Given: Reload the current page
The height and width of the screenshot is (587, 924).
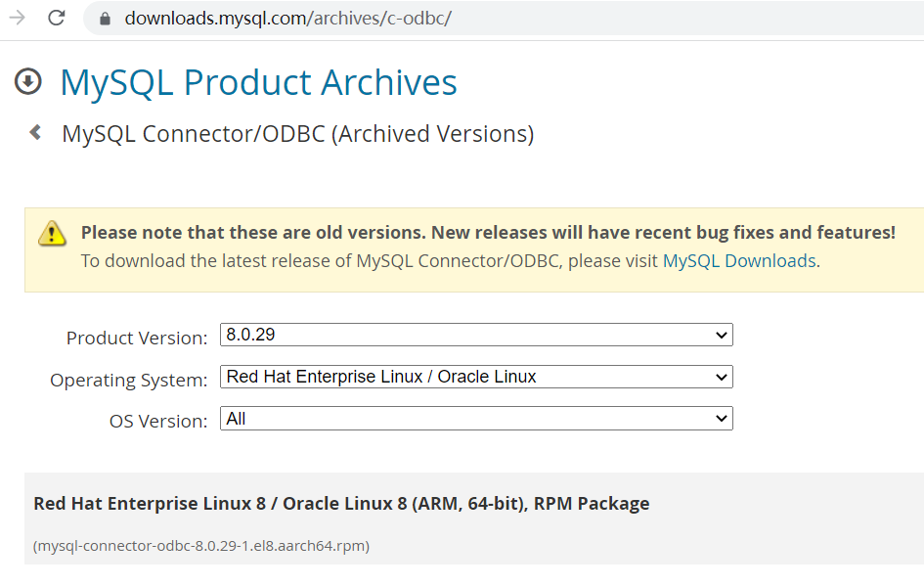Looking at the screenshot, I should (x=57, y=18).
